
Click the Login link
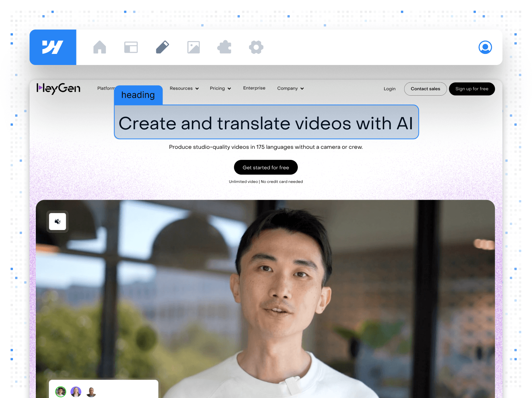pos(389,89)
